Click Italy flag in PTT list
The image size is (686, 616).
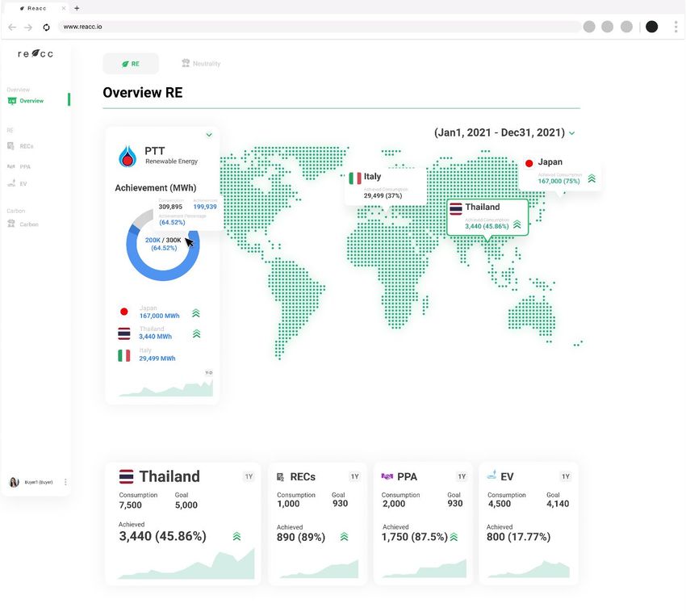coord(124,355)
